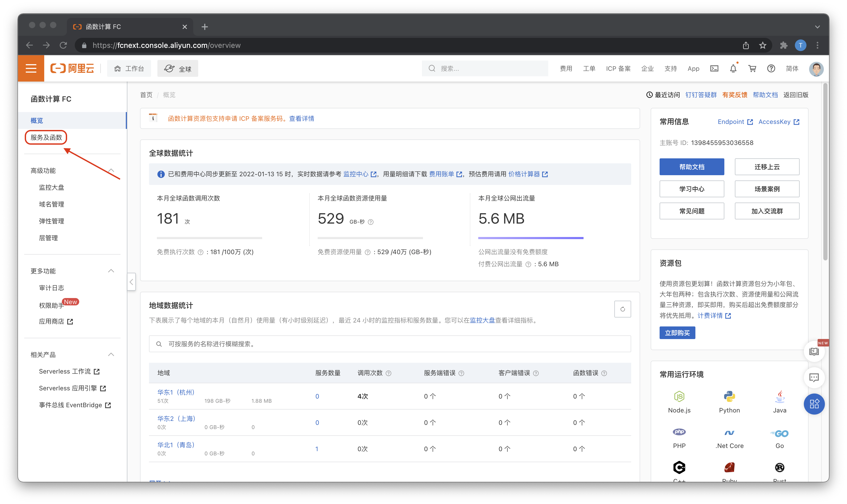This screenshot has height=504, width=847.
Task: Open 审计日志 in the sidebar
Action: tap(52, 288)
